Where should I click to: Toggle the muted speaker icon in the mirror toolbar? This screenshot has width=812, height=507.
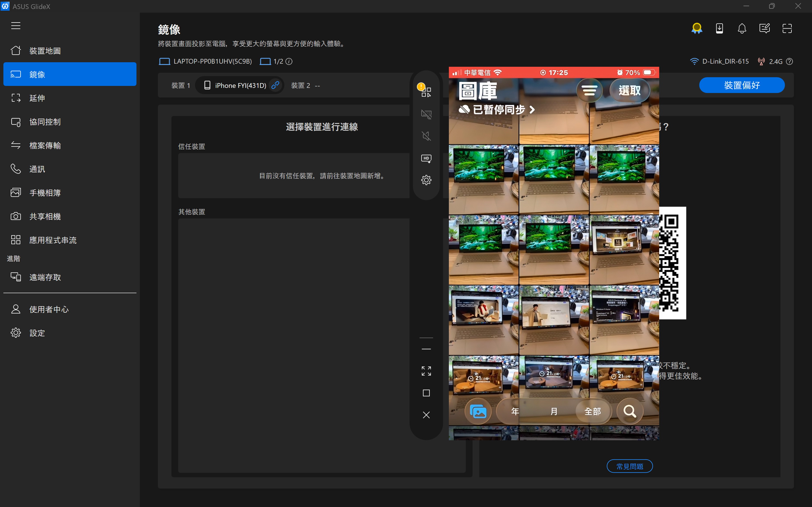[426, 136]
